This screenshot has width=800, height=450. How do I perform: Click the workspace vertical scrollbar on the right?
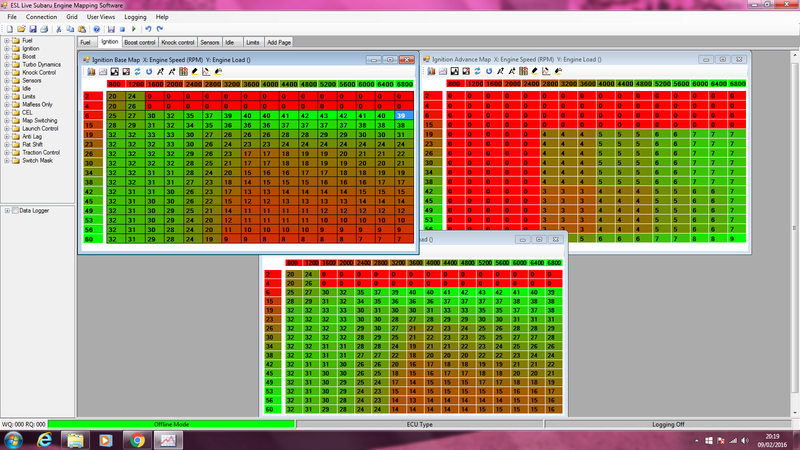tap(794, 234)
